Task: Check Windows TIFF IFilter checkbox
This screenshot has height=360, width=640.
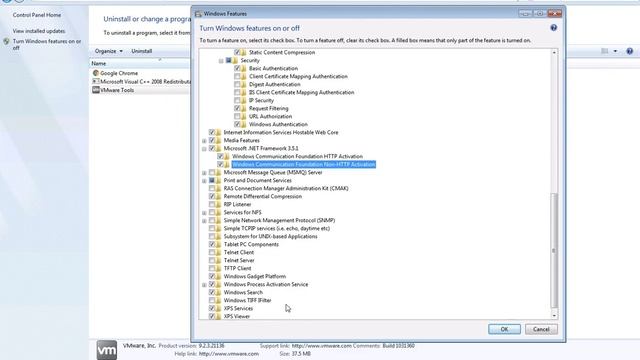Action: [x=211, y=300]
